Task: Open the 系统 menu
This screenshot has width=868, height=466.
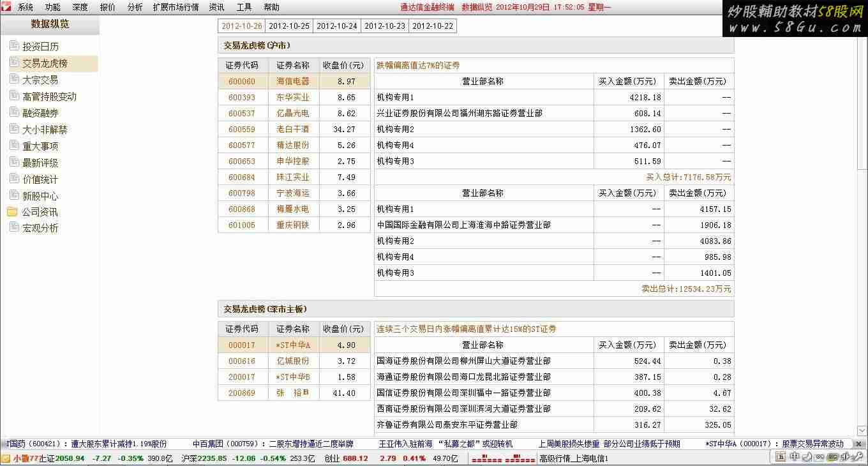Action: (x=26, y=7)
